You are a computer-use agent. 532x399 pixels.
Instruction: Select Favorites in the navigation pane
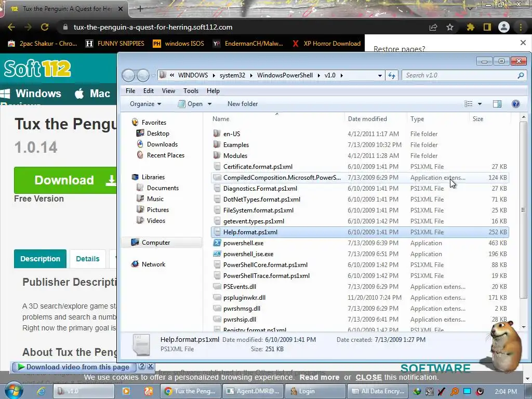(x=154, y=123)
